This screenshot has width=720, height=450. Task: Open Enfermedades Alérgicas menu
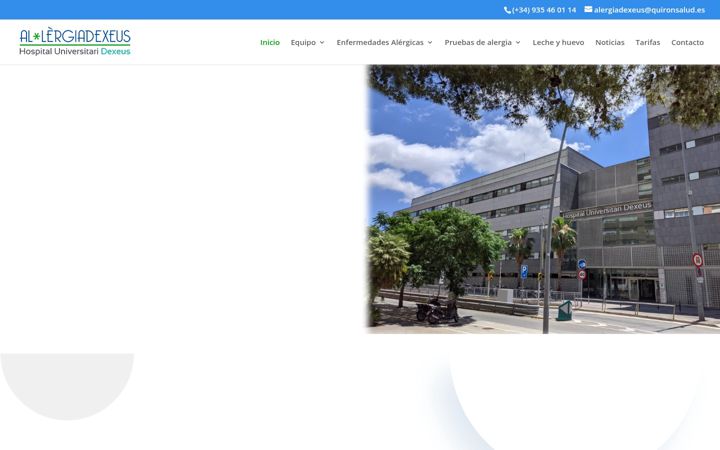380,42
